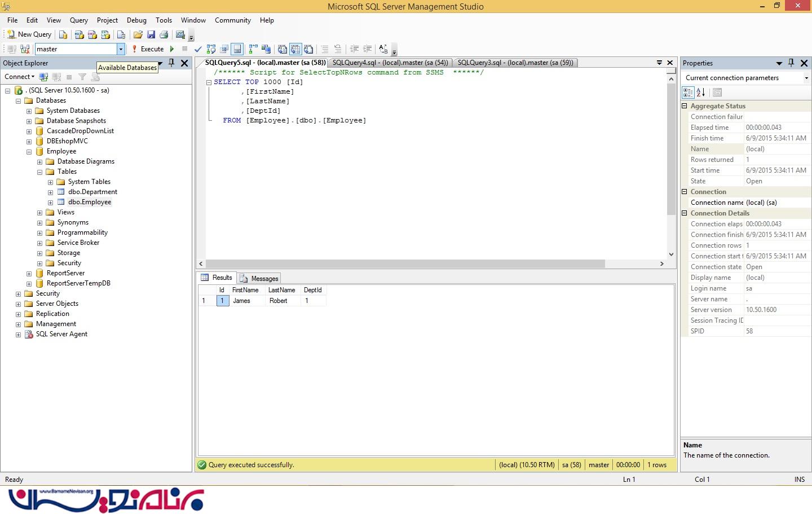812x514 pixels.
Task: Pin the Object Explorer panel
Action: [171, 63]
